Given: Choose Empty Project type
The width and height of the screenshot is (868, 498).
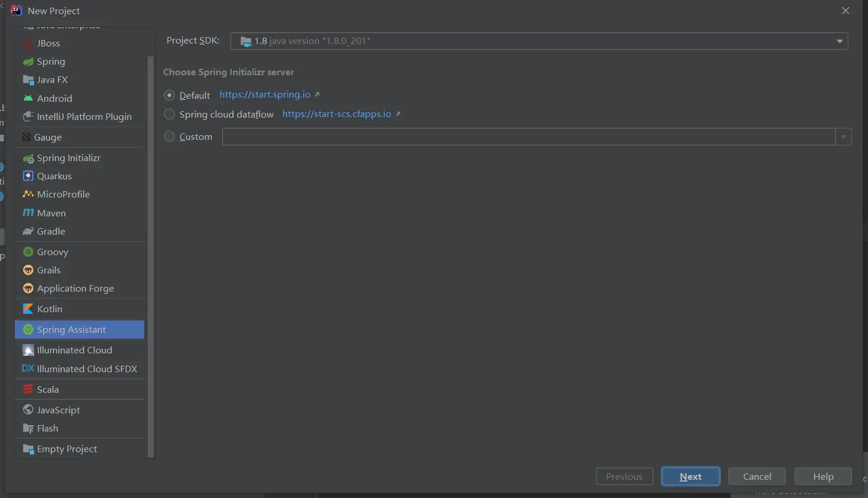Looking at the screenshot, I should (79, 449).
